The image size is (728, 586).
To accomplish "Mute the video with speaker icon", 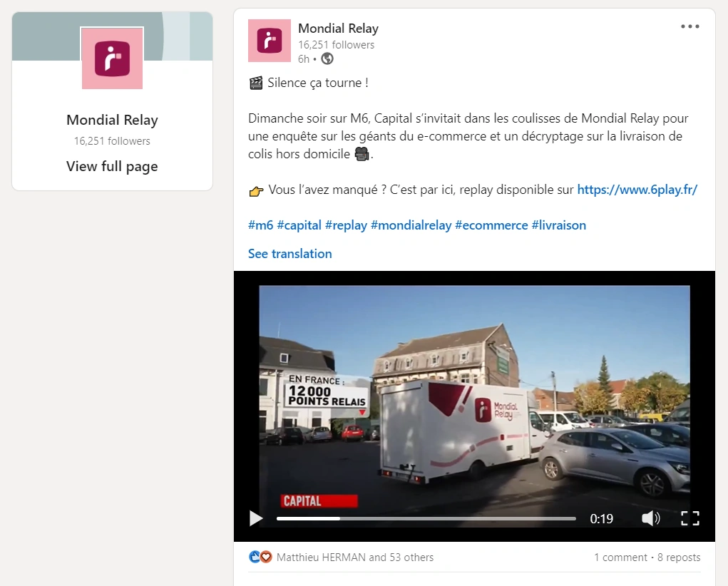I will 650,518.
